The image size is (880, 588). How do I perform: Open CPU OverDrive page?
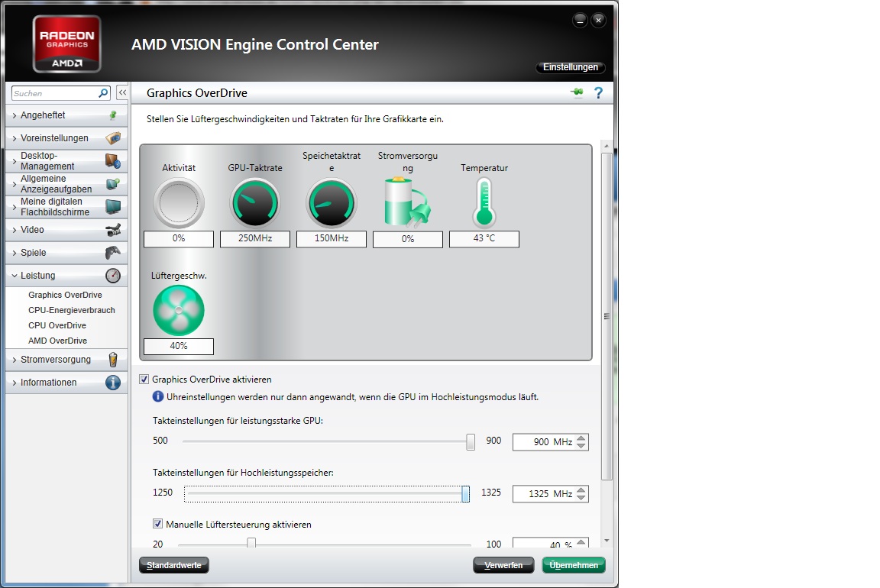57,325
